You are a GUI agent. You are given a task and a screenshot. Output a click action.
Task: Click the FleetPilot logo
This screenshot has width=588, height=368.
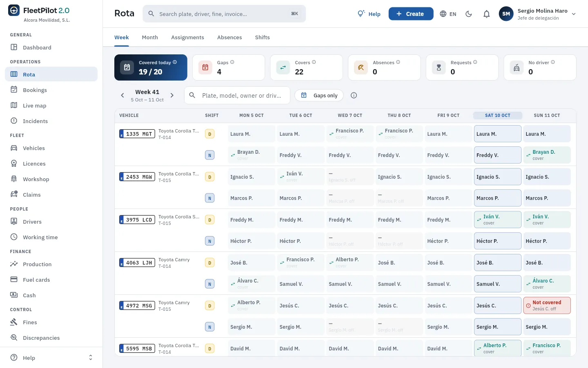tap(14, 11)
